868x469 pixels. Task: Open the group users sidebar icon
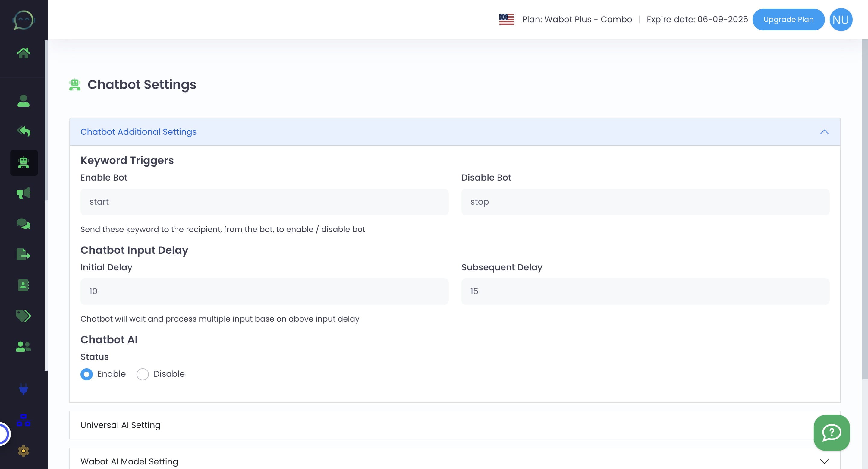[23, 346]
